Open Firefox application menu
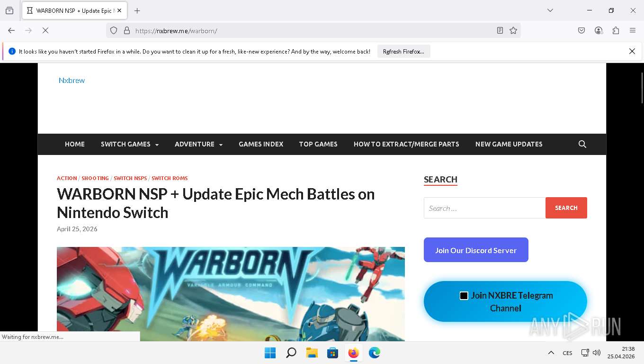 pyautogui.click(x=633, y=30)
